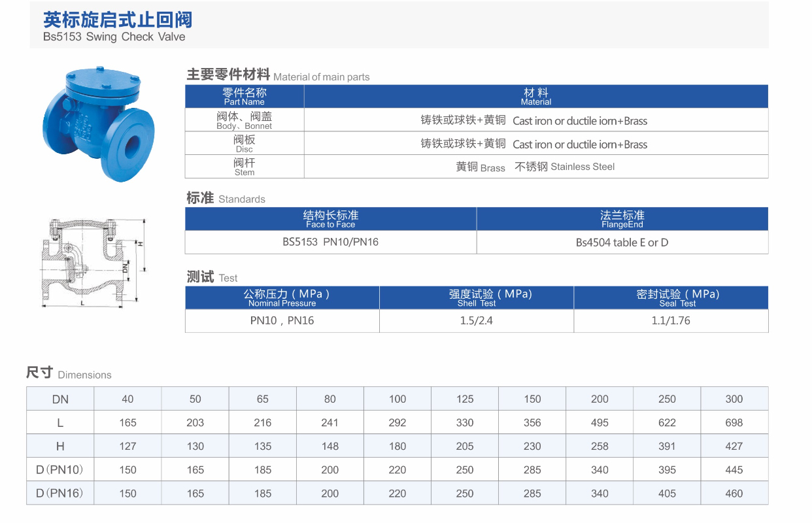
Task: Click the Disc row label
Action: (245, 144)
